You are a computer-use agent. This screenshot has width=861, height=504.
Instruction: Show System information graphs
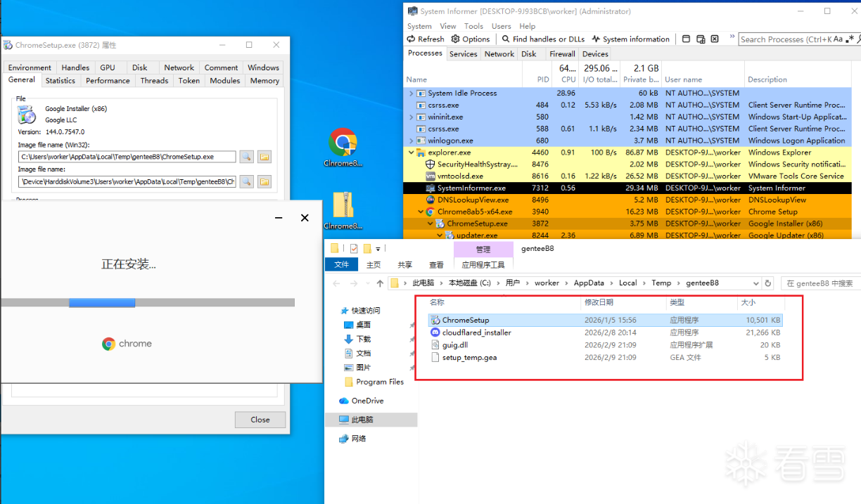pos(630,39)
